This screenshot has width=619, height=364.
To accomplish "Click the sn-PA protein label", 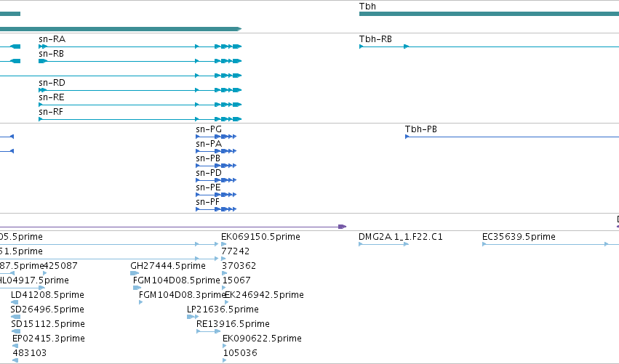I will [x=209, y=144].
